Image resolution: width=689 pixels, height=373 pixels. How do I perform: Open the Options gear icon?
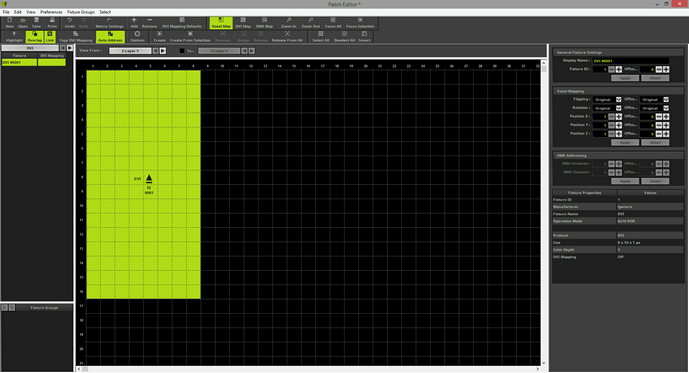coord(137,36)
